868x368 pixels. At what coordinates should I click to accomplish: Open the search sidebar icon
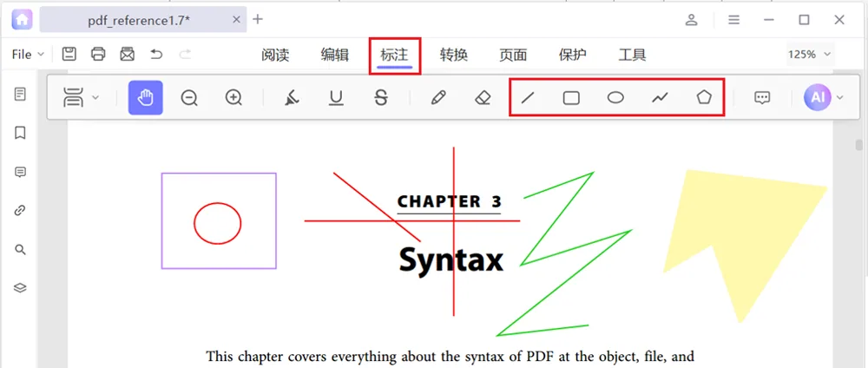pos(21,250)
